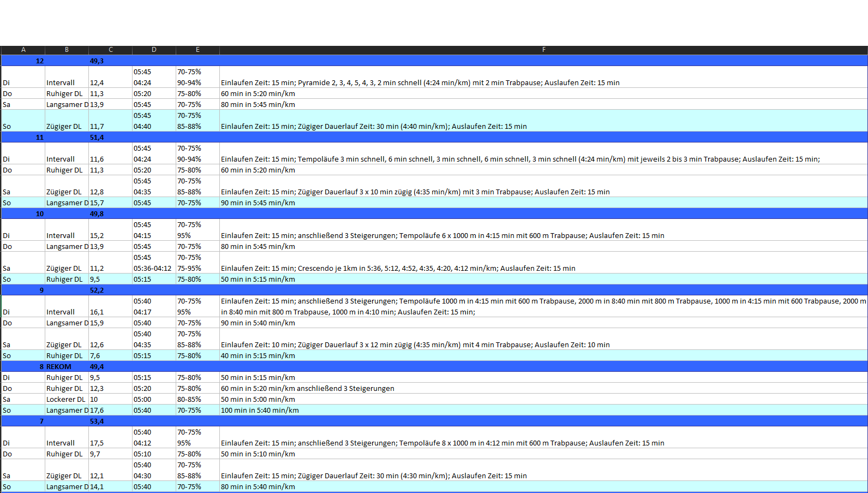Click the Crescendo workout description cell
Image resolution: width=868 pixels, height=493 pixels.
(398, 268)
